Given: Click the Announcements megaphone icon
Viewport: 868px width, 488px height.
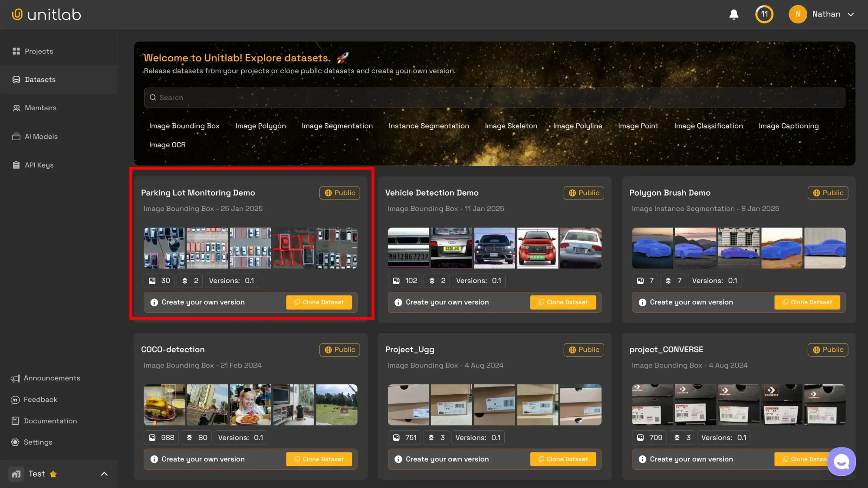Looking at the screenshot, I should point(15,378).
